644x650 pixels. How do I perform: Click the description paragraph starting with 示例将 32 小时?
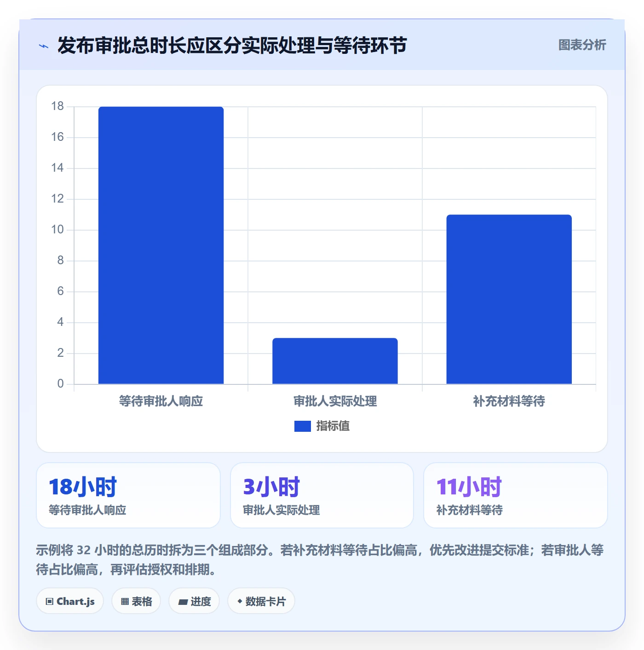[320, 560]
